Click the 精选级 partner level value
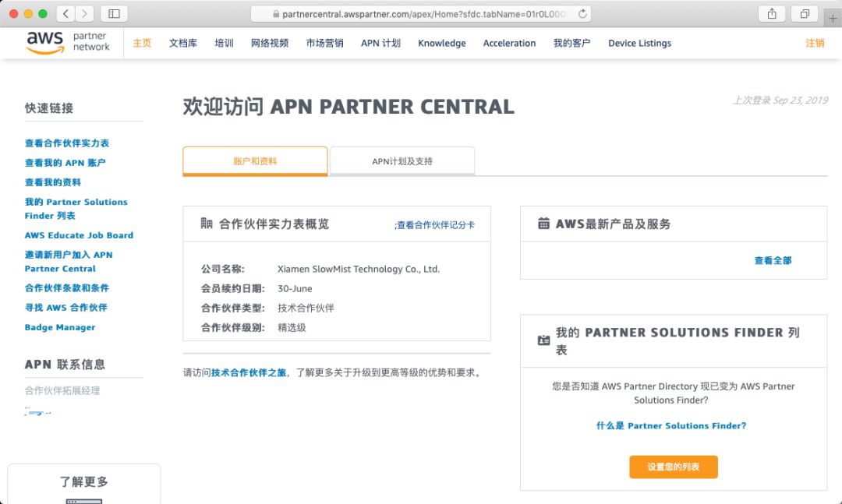The height and width of the screenshot is (504, 842). (292, 327)
